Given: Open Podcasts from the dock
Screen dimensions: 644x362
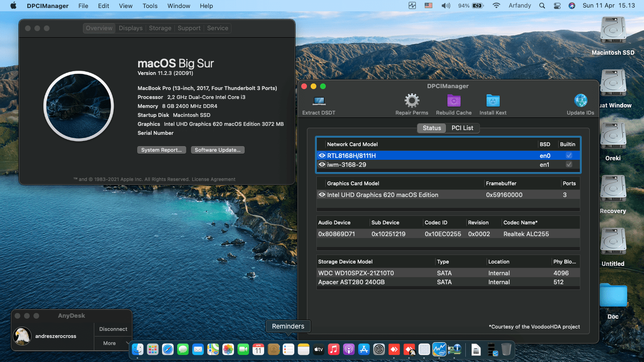Looking at the screenshot, I should click(349, 349).
